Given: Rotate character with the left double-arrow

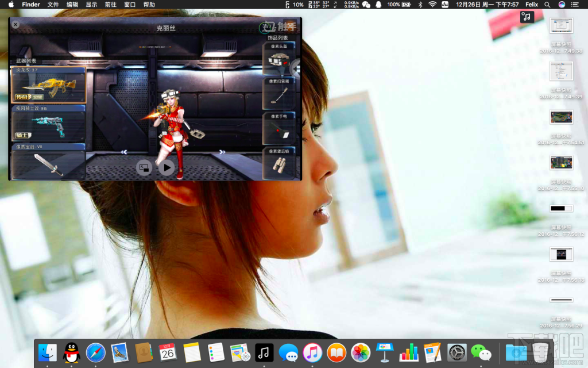Looking at the screenshot, I should [124, 152].
